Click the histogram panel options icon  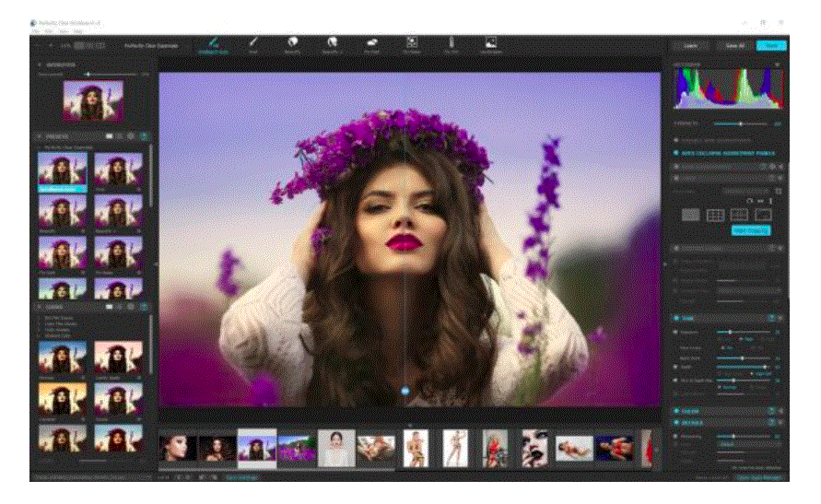click(778, 64)
